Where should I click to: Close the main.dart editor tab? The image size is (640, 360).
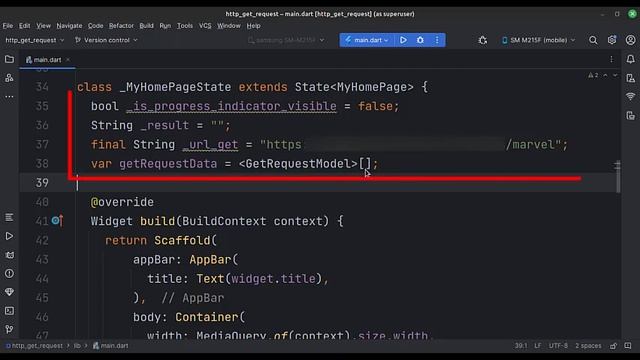[x=68, y=60]
